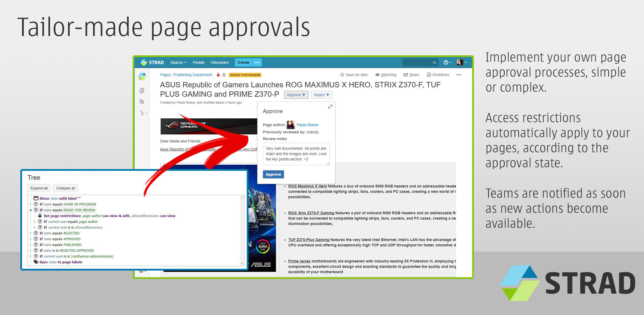Open the Workflows menu
This screenshot has height=315, width=644.
(x=438, y=75)
